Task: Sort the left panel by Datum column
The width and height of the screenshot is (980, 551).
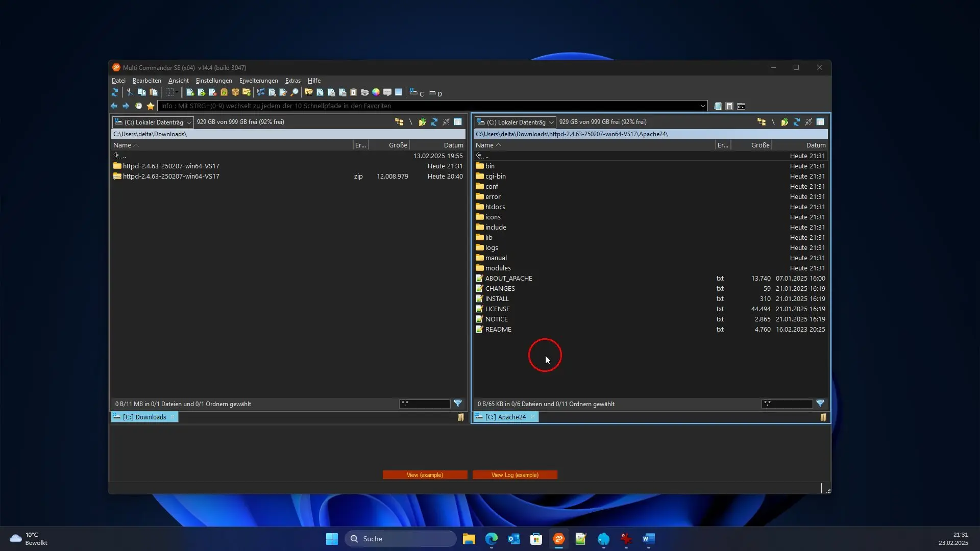Action: [437, 145]
